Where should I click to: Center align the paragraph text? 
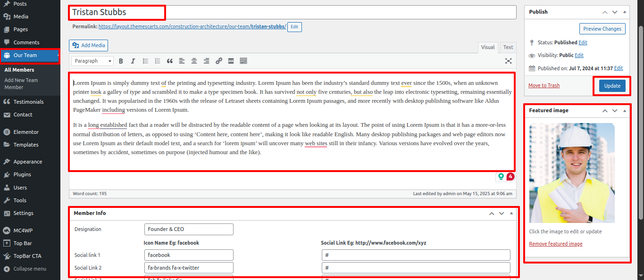click(194, 61)
